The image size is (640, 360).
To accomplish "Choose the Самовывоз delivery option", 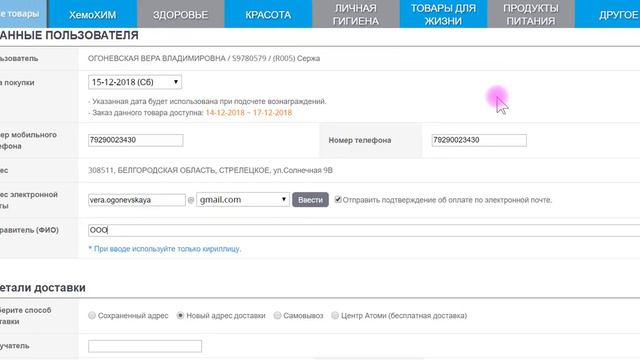I will coord(278,316).
